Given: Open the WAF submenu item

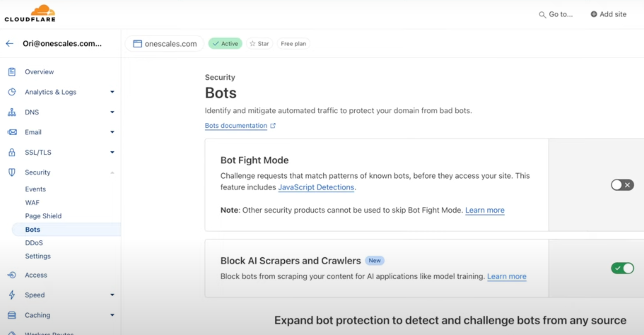Looking at the screenshot, I should pos(32,203).
